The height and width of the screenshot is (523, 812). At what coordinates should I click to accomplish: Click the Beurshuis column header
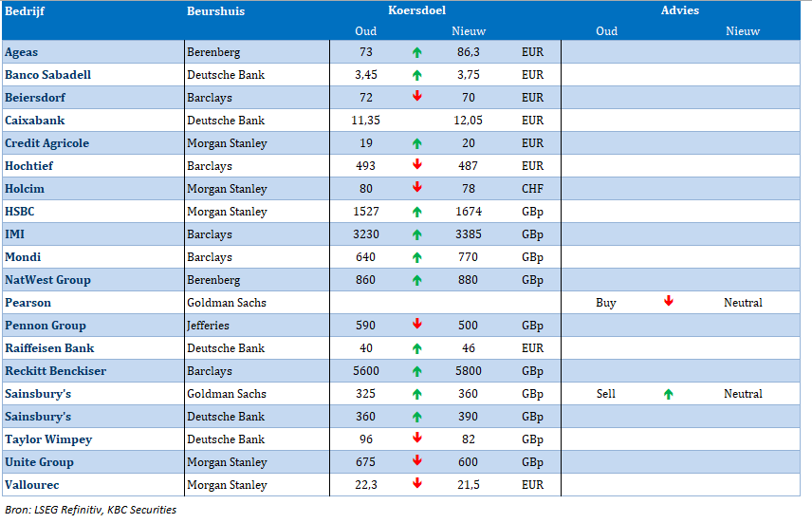(215, 11)
